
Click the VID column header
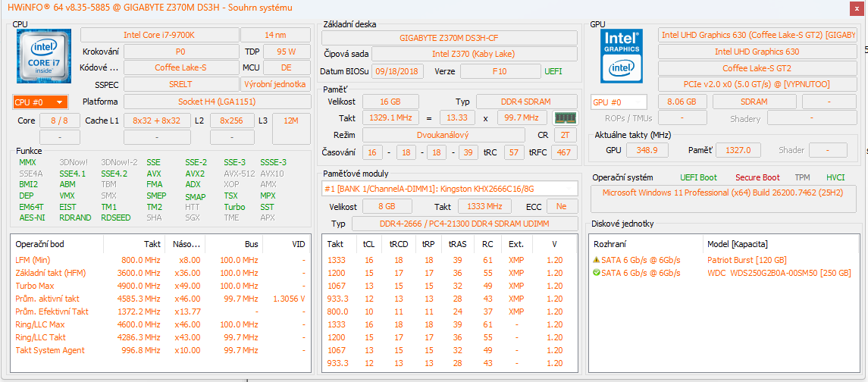pyautogui.click(x=286, y=244)
